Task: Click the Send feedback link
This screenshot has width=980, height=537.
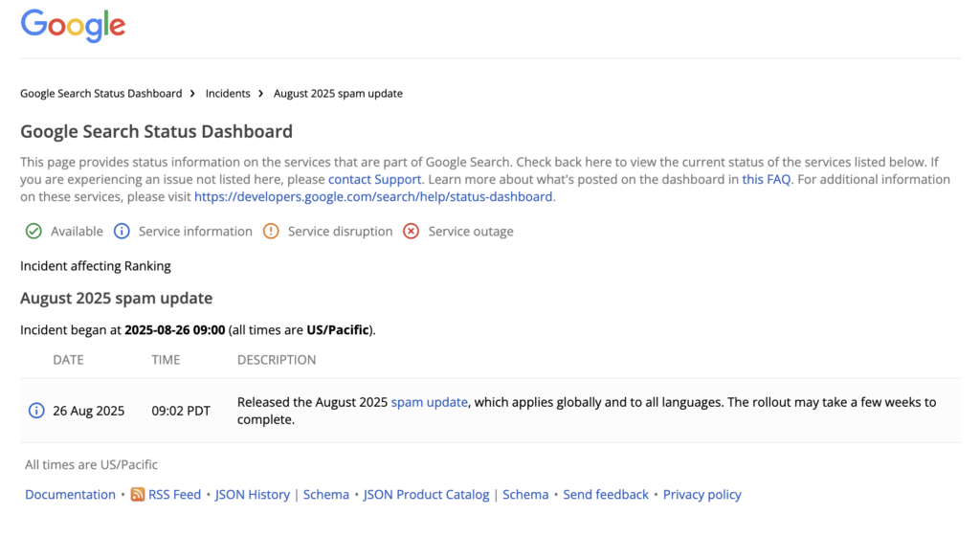Action: 605,495
